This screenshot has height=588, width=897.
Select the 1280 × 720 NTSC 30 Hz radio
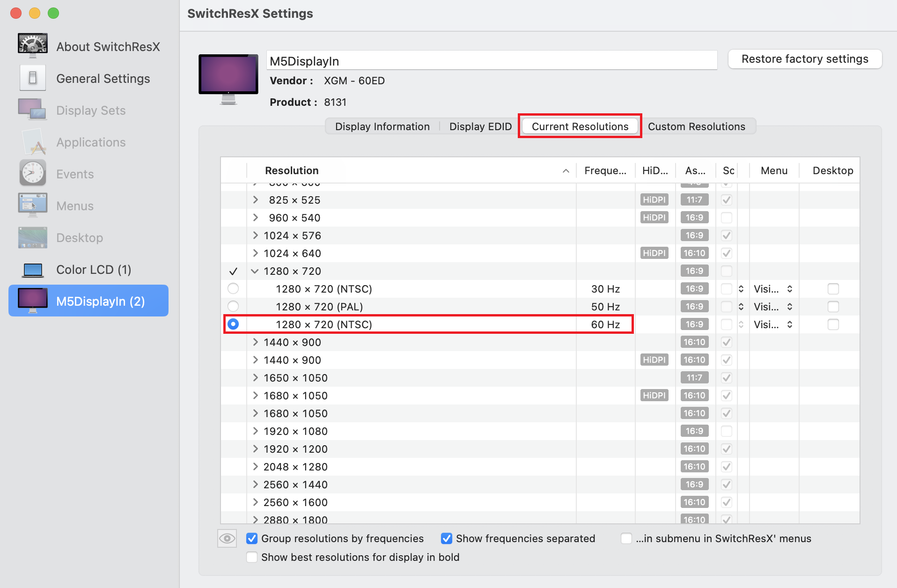233,289
